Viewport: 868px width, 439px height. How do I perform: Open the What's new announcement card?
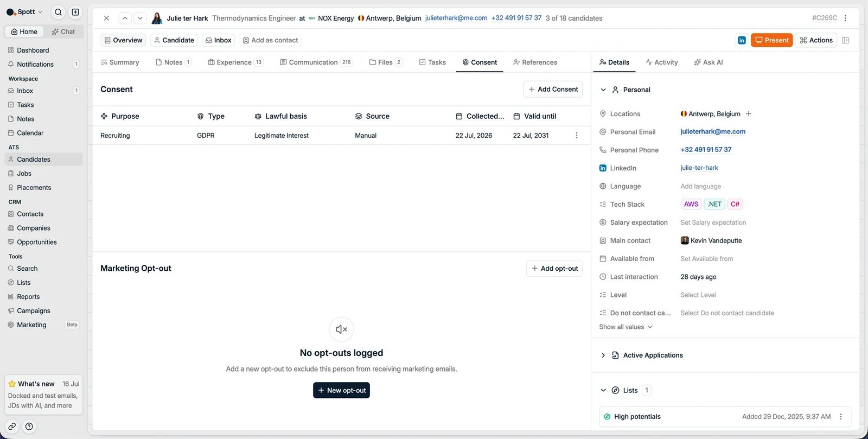43,395
